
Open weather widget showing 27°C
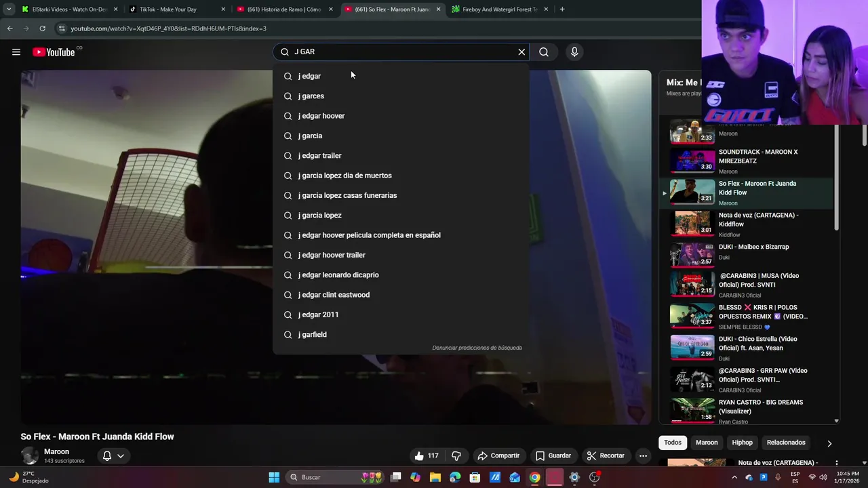[x=28, y=477]
